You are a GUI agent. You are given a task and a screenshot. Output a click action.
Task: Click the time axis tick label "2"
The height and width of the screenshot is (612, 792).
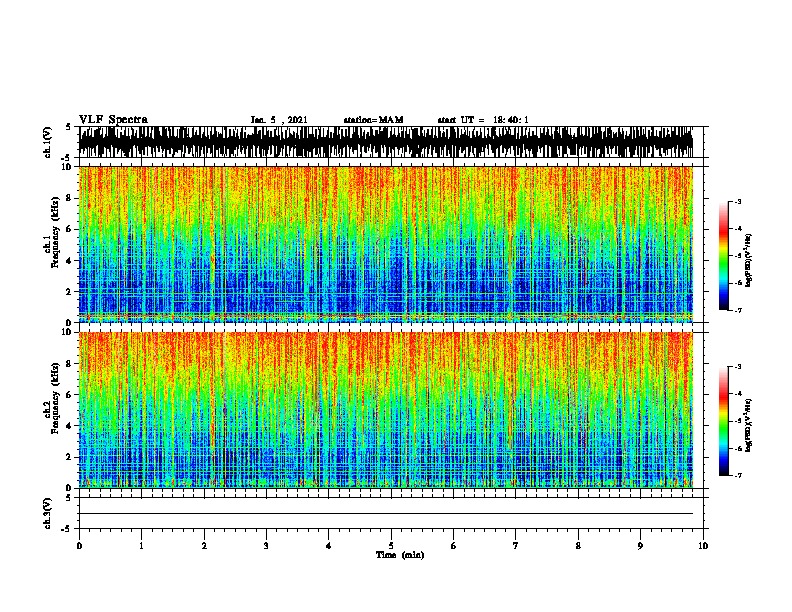(x=204, y=545)
